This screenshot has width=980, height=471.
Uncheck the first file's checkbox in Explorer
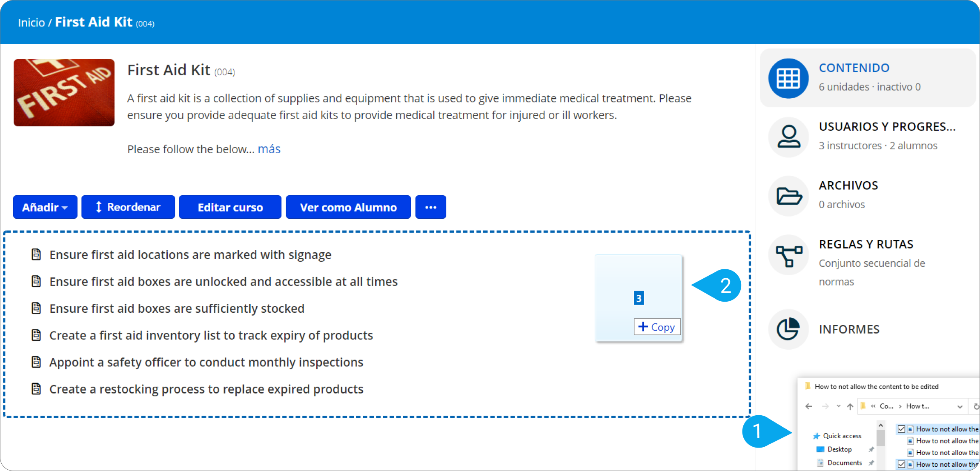click(901, 429)
